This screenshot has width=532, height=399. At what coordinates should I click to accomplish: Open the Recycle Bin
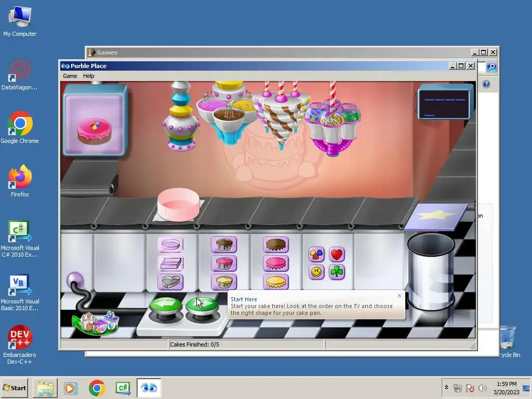point(508,341)
